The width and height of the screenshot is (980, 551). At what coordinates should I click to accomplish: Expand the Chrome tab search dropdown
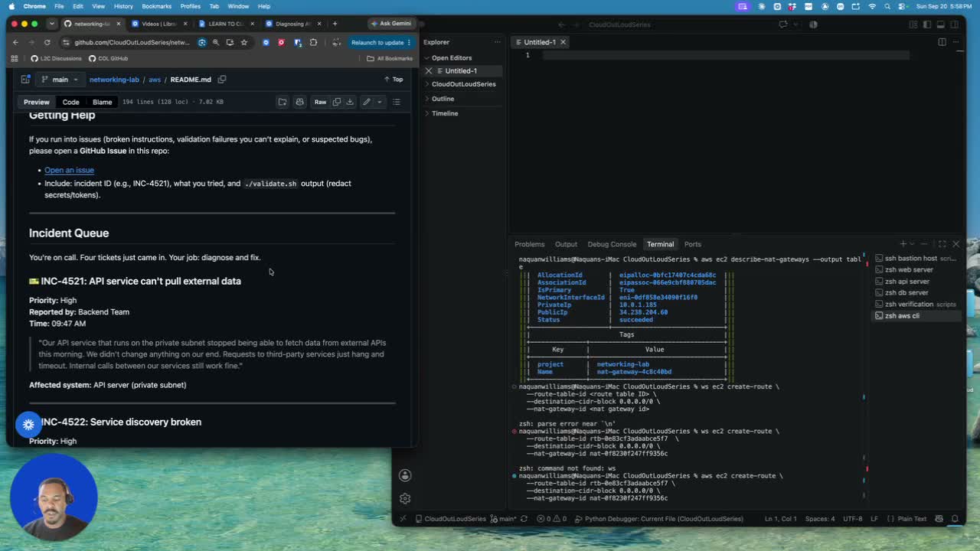pos(51,24)
